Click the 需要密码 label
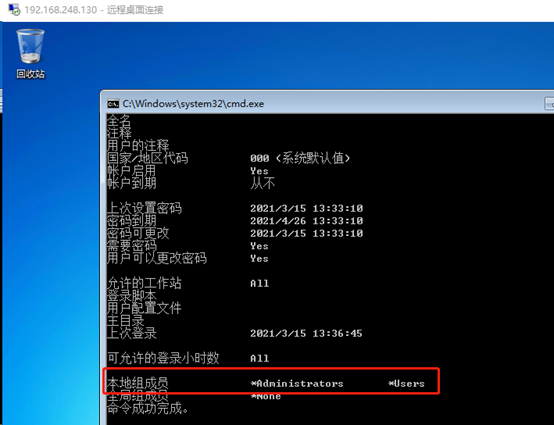Screen dimensions: 554x425 [x=132, y=246]
